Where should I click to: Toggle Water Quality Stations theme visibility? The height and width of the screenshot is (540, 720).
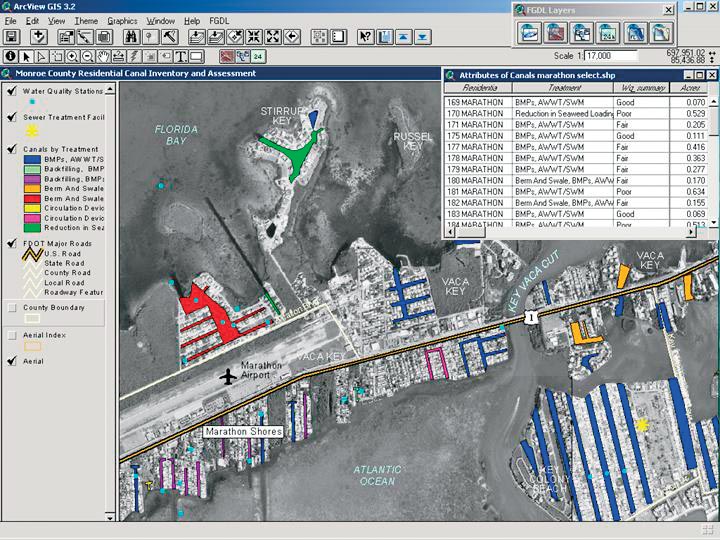click(x=12, y=91)
